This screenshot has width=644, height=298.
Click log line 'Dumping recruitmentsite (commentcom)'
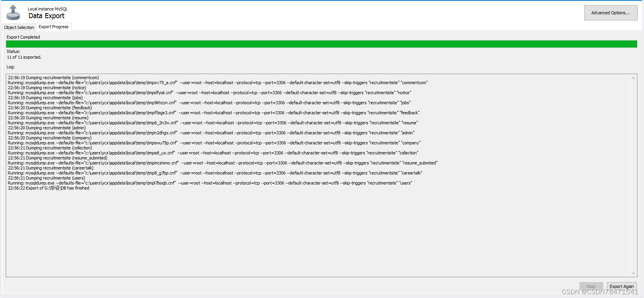point(54,78)
